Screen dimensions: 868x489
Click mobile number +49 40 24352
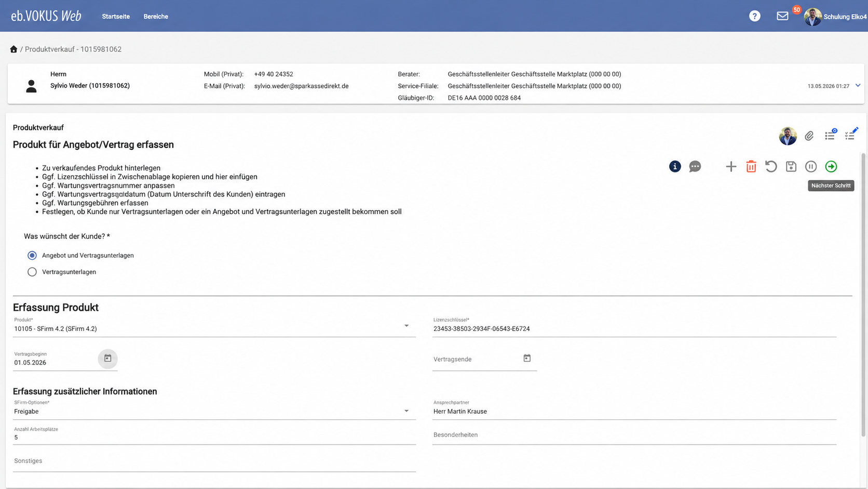pyautogui.click(x=274, y=74)
